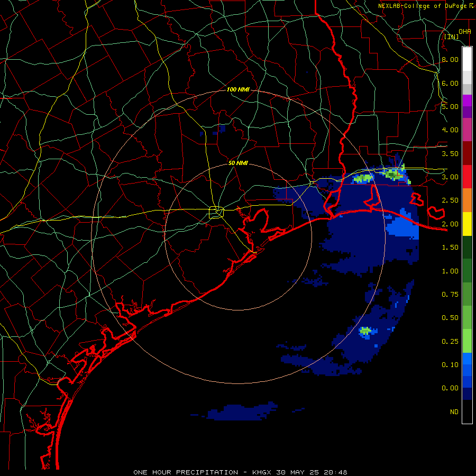Select the dark red legend swatch near 3.50
The height and width of the screenshot is (476, 476).
467,153
